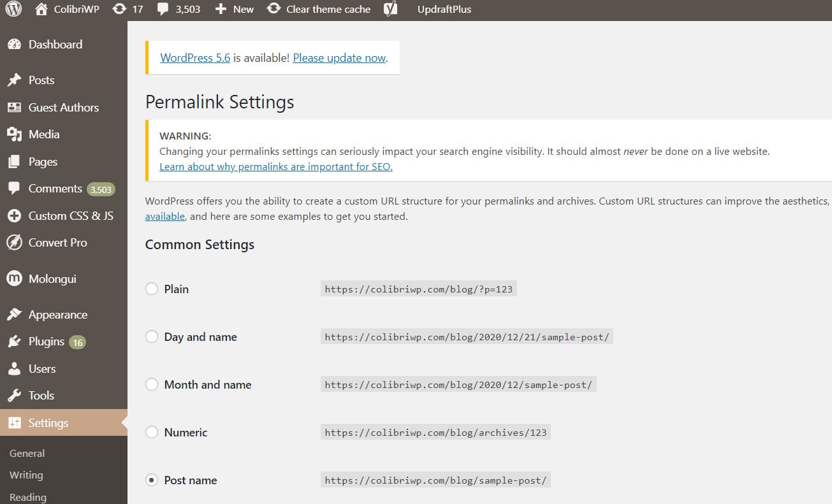Choose the Numeric permalink option
The width and height of the screenshot is (832, 504).
click(x=152, y=433)
